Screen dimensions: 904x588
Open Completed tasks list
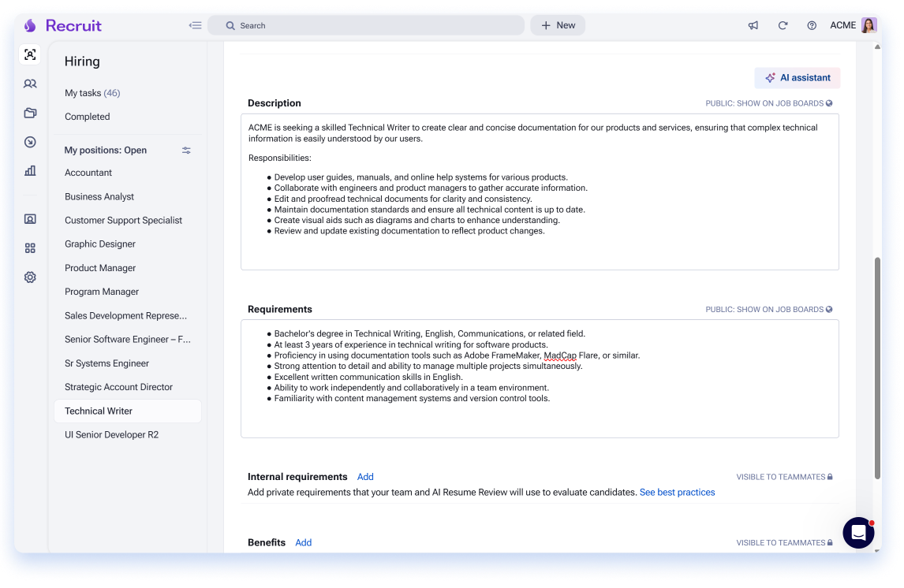pos(87,117)
